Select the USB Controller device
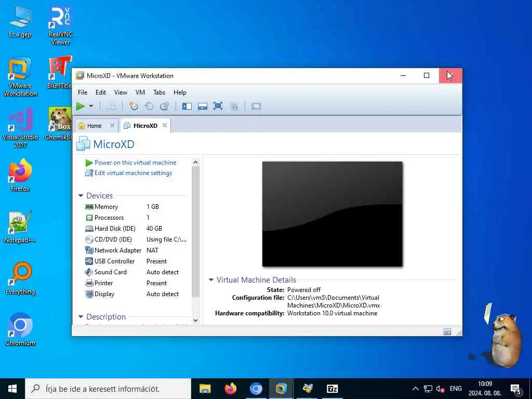532x399 pixels. pyautogui.click(x=136, y=261)
